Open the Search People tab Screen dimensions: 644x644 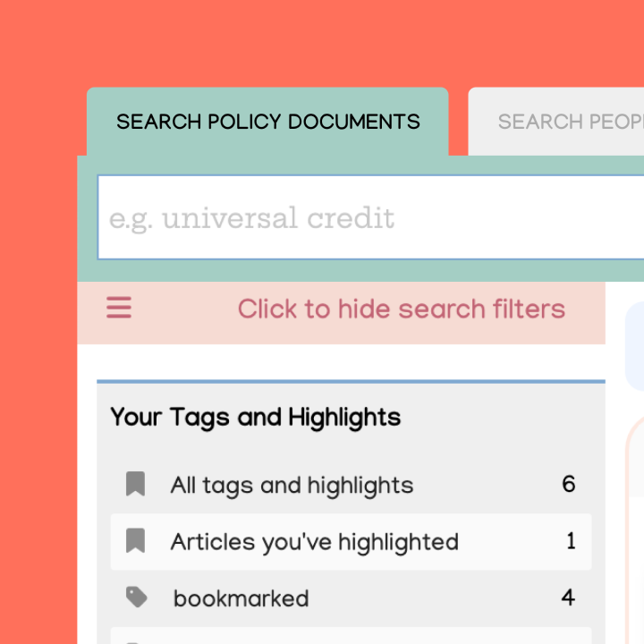[556, 122]
